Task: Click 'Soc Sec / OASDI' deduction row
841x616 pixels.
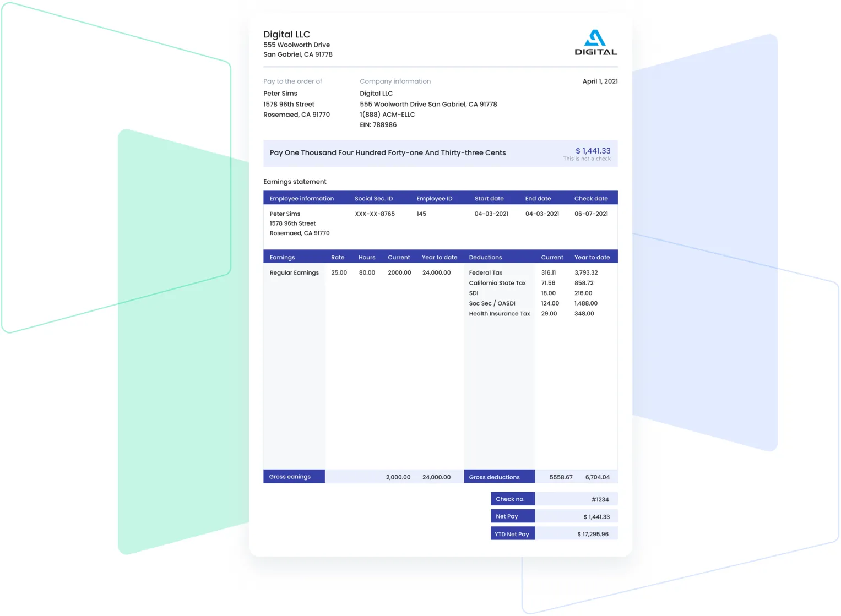Action: coord(492,304)
